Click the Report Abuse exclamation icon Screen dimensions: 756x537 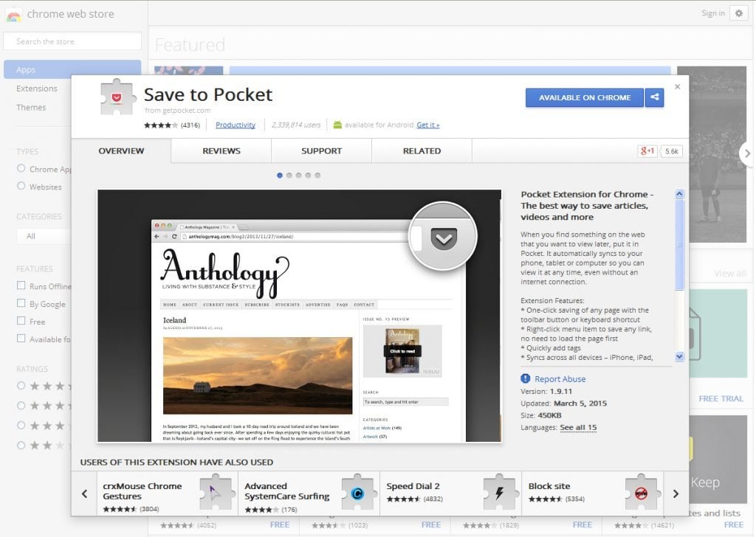pos(525,378)
